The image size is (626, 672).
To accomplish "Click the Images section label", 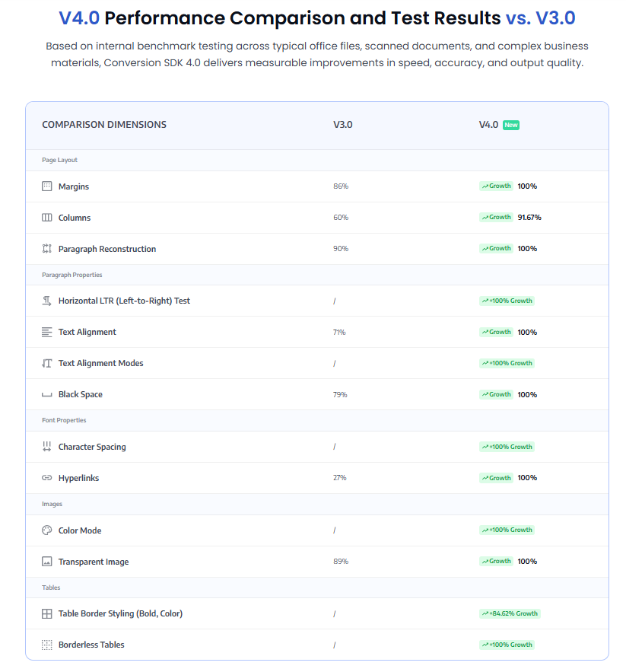I will [52, 504].
